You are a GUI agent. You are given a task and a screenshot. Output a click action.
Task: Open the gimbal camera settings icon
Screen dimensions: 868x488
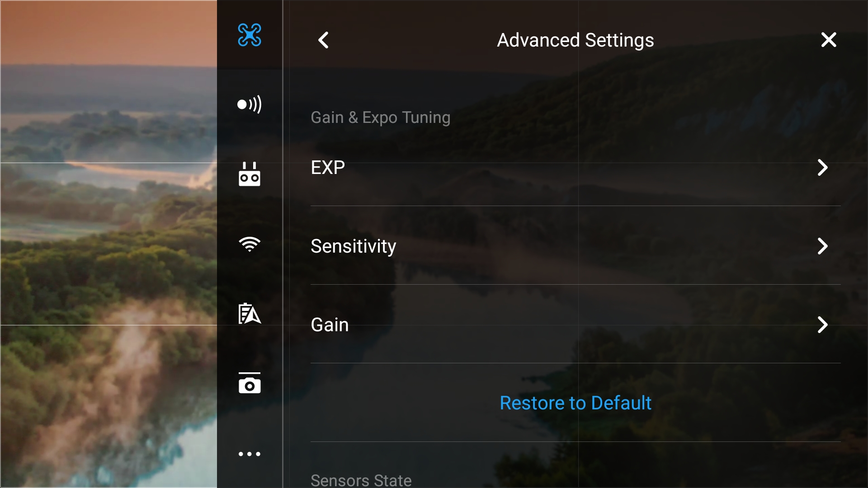click(x=250, y=383)
